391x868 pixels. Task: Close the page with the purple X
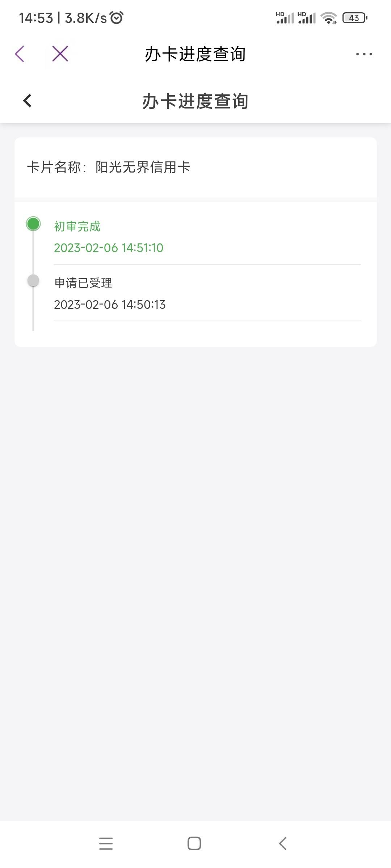(60, 54)
